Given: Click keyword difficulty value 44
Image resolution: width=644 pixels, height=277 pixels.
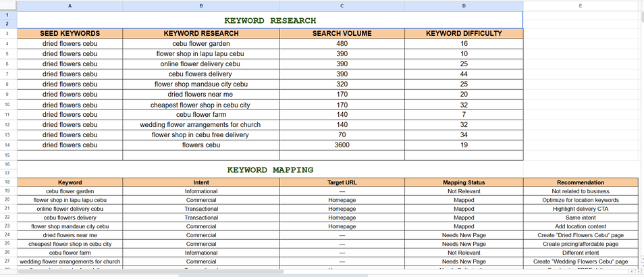Looking at the screenshot, I should point(464,74).
